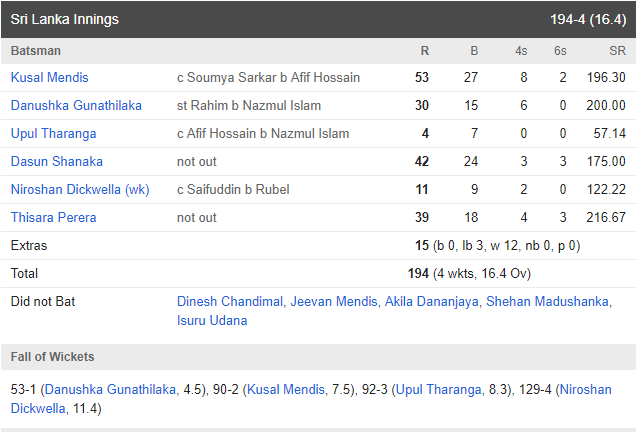Screen dimensions: 638x432
Task: Open Danushka Gunathilaka in Fall of Wickets
Action: click(x=110, y=390)
